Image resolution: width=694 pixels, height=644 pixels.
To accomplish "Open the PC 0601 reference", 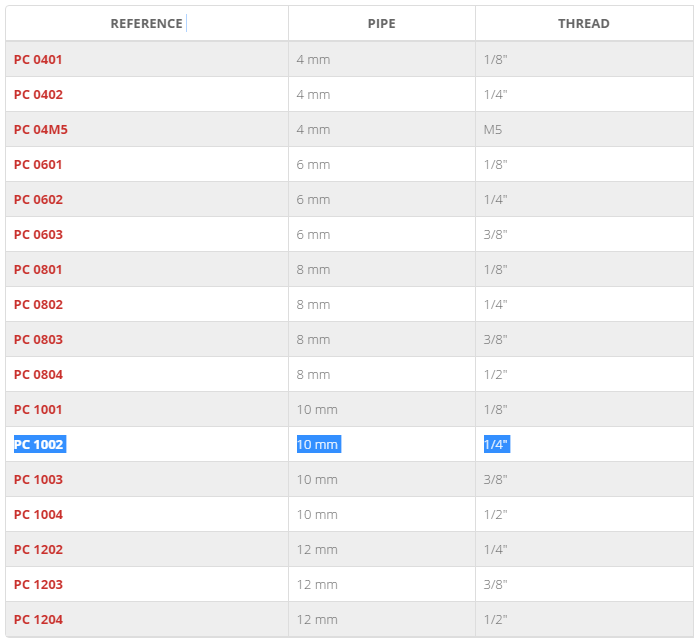I will 38,164.
